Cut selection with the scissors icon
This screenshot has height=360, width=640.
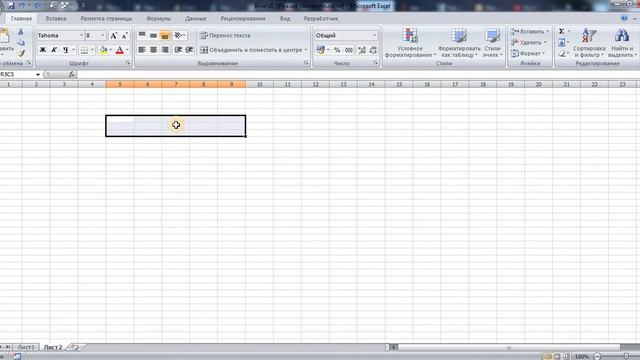(x=21, y=32)
